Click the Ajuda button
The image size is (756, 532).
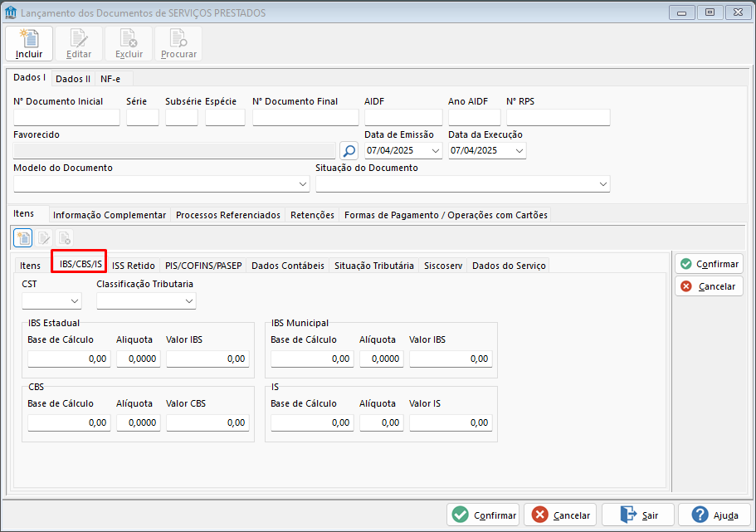(715, 515)
